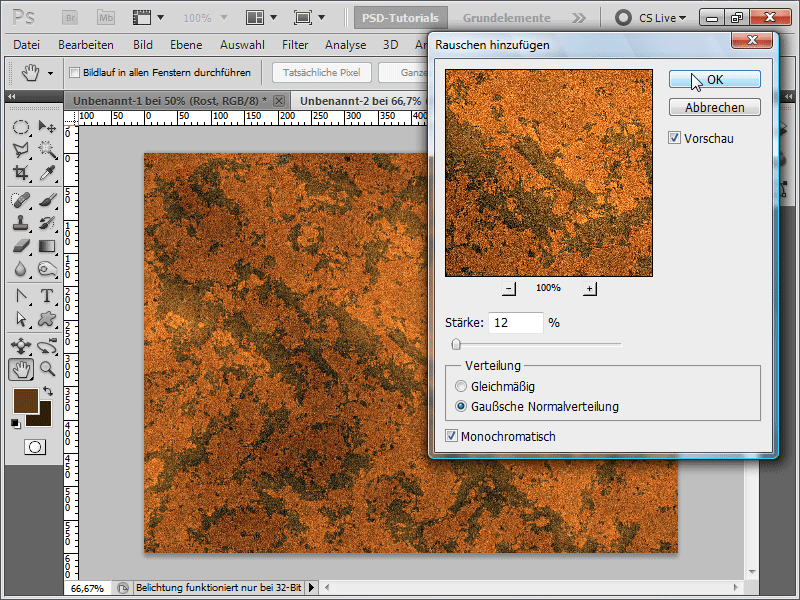Click the noise preview thumbnail
Viewport: 800px width, 600px height.
coord(549,173)
